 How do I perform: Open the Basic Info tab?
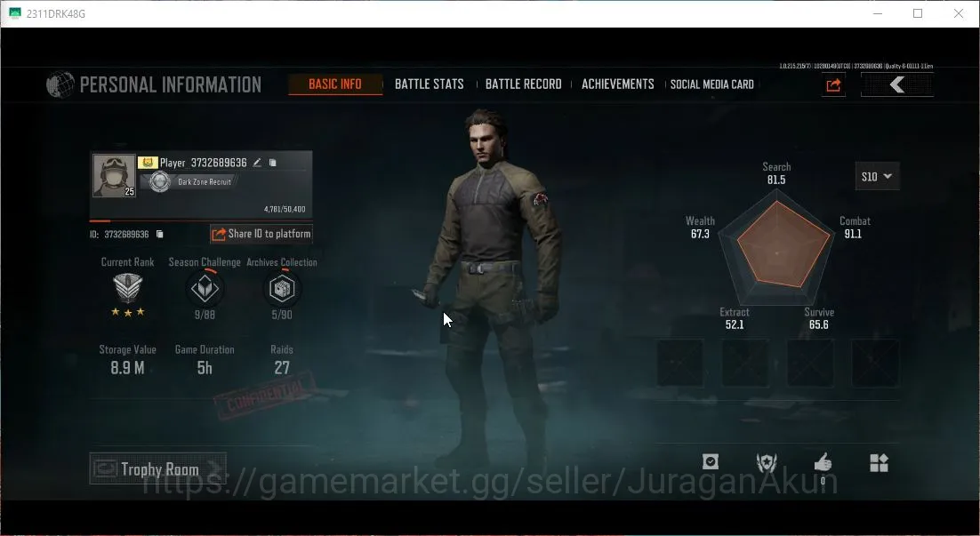[x=335, y=84]
